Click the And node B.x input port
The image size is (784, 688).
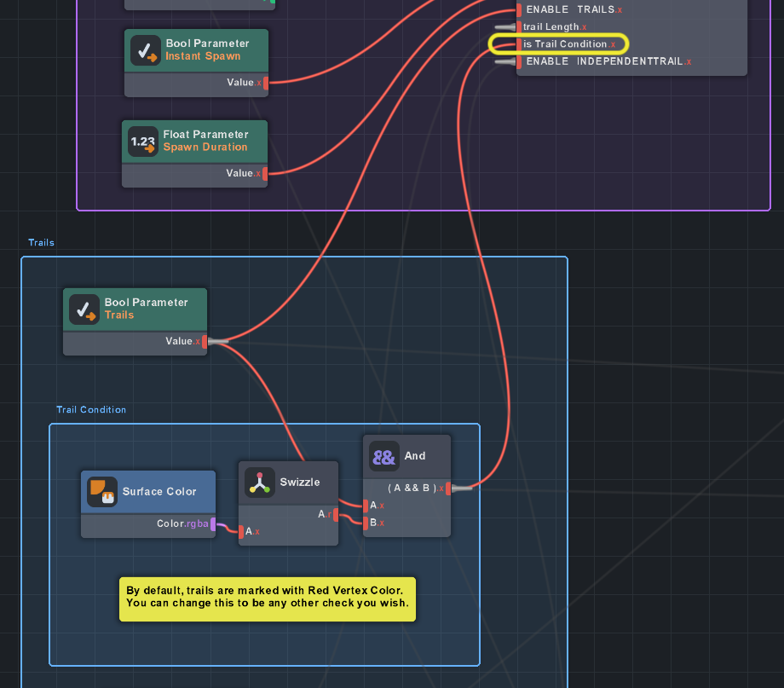click(366, 523)
